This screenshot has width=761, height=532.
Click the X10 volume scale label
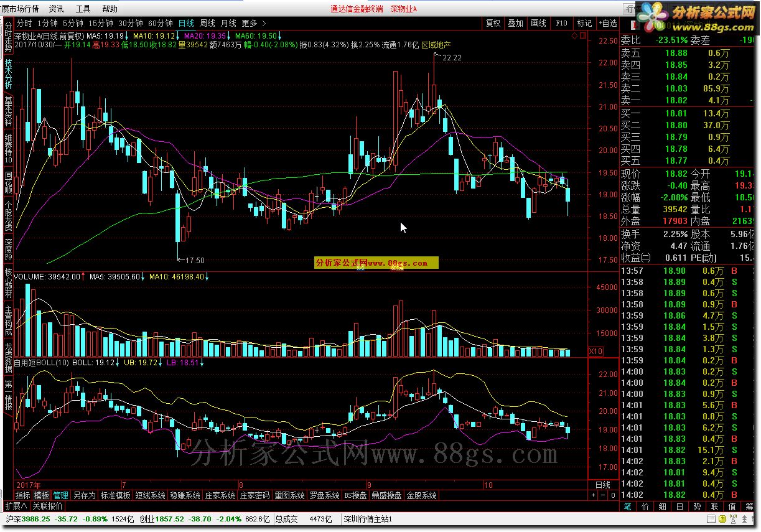[x=596, y=352]
